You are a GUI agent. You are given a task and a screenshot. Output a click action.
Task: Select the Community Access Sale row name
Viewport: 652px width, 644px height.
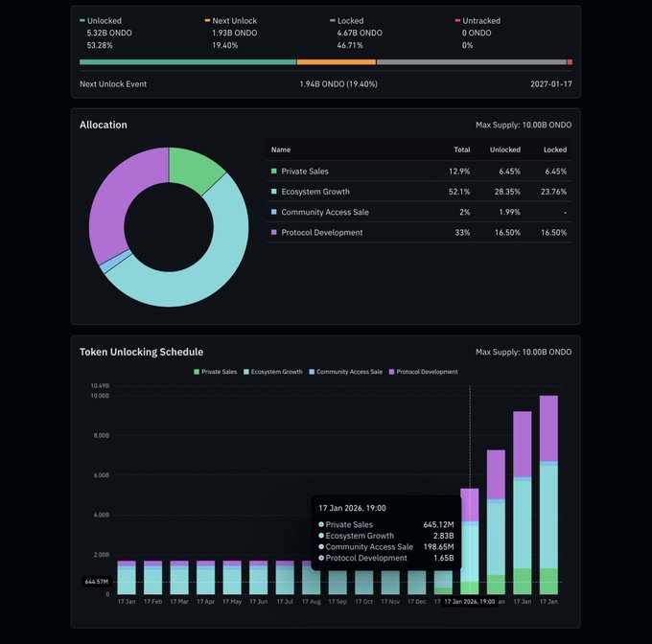[325, 212]
